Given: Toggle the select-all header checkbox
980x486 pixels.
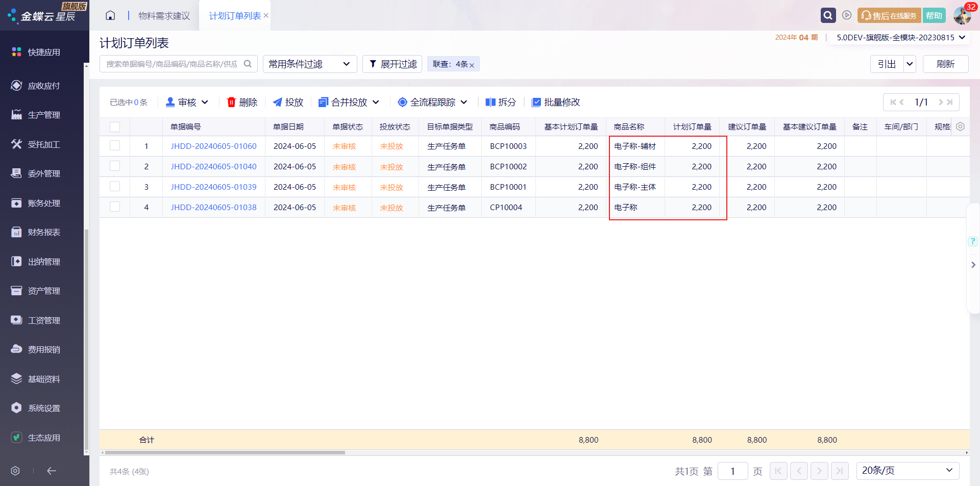Looking at the screenshot, I should click(x=115, y=127).
